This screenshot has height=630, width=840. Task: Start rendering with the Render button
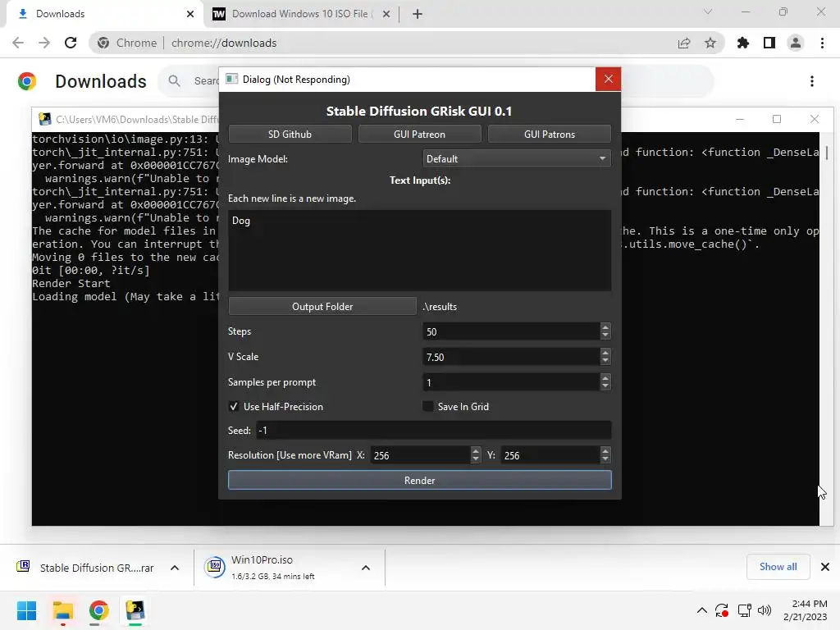(x=419, y=480)
